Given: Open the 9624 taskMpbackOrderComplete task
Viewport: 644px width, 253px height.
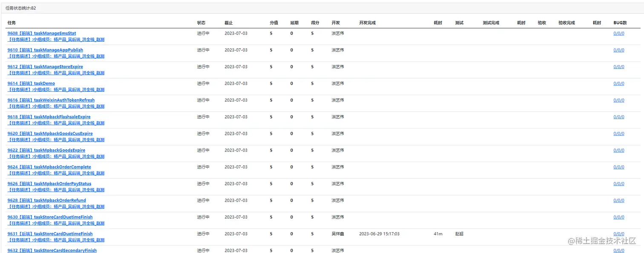Looking at the screenshot, I should click(49, 167).
